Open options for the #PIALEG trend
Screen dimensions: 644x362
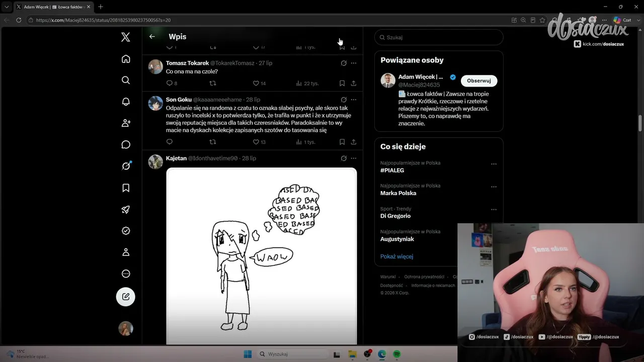pyautogui.click(x=494, y=164)
